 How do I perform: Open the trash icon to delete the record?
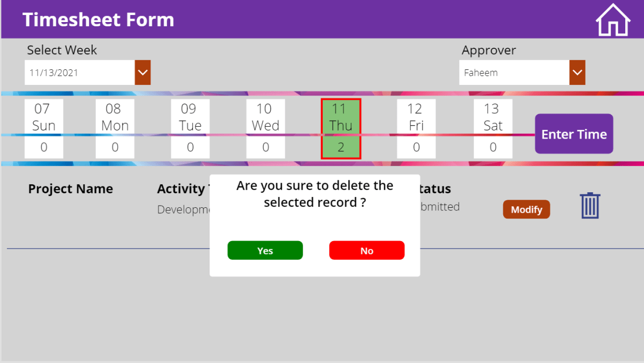tap(590, 205)
